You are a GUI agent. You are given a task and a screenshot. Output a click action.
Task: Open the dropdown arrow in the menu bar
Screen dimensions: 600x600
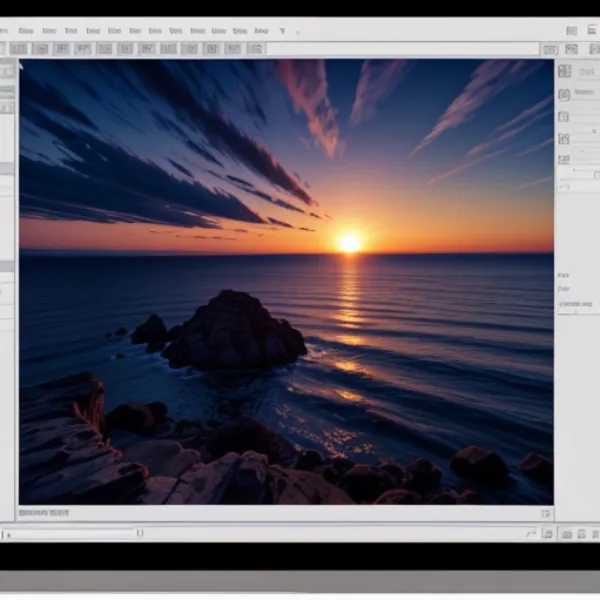point(283,31)
